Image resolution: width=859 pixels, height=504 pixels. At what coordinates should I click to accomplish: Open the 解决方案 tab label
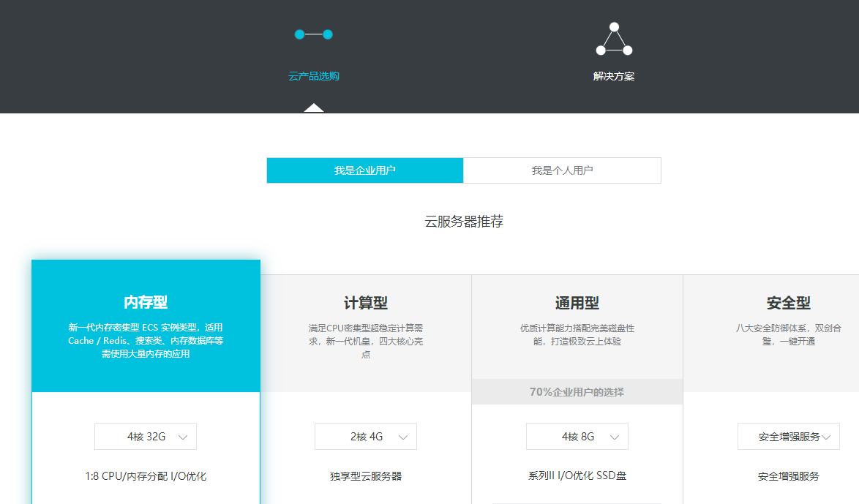click(x=614, y=76)
